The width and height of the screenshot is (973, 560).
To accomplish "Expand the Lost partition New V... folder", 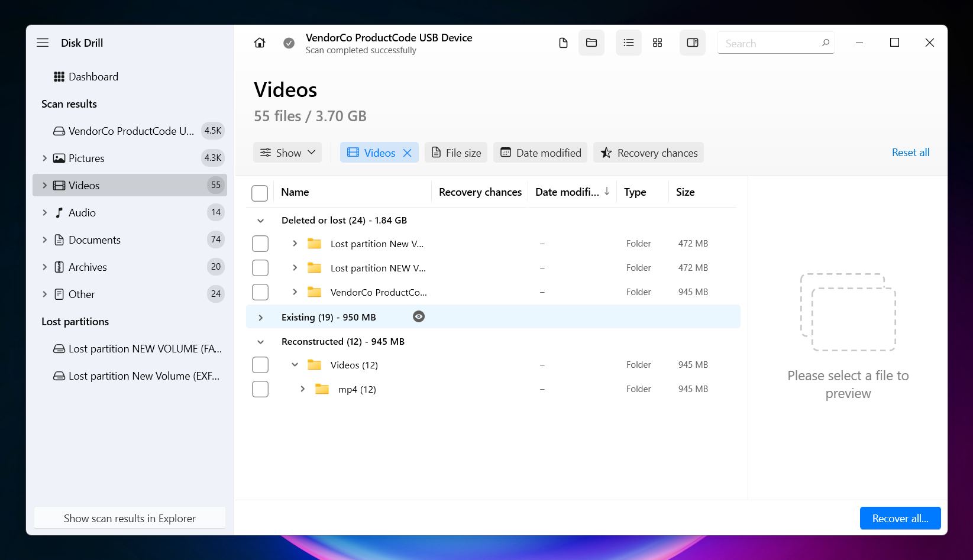I will tap(295, 243).
